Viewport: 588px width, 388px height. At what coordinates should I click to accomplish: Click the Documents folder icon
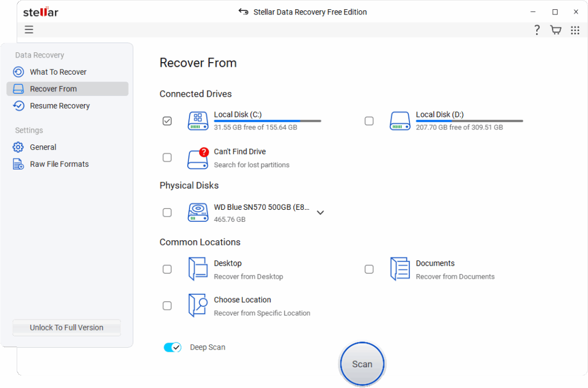[400, 269]
